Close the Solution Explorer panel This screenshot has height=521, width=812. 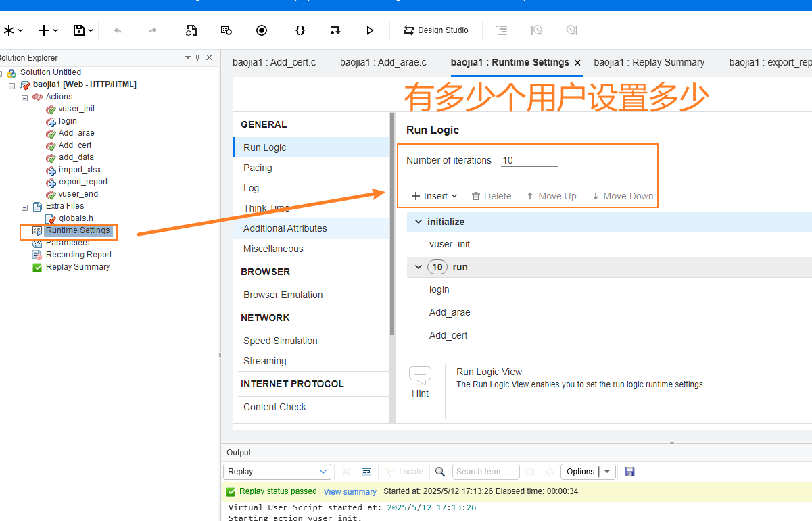[x=210, y=58]
